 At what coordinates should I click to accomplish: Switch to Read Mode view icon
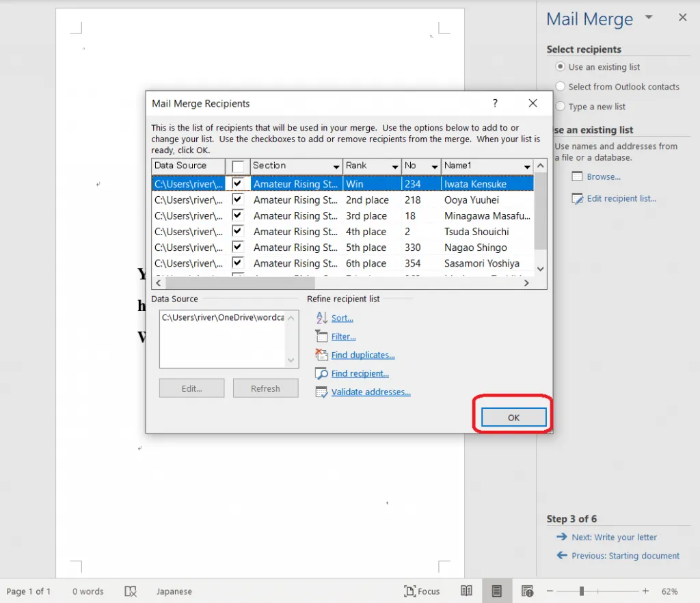tap(466, 591)
